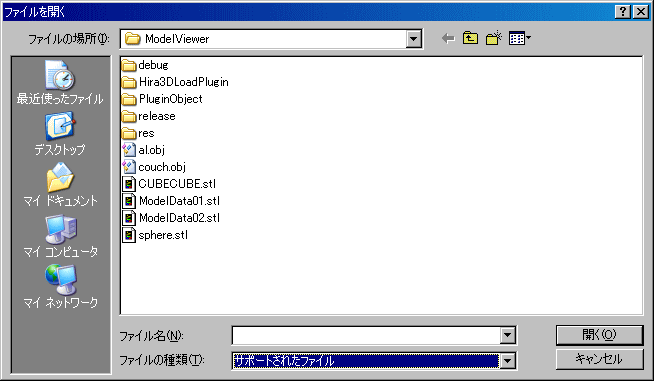
Task: Go to the Desktop place (デスクトップ)
Action: pyautogui.click(x=60, y=134)
